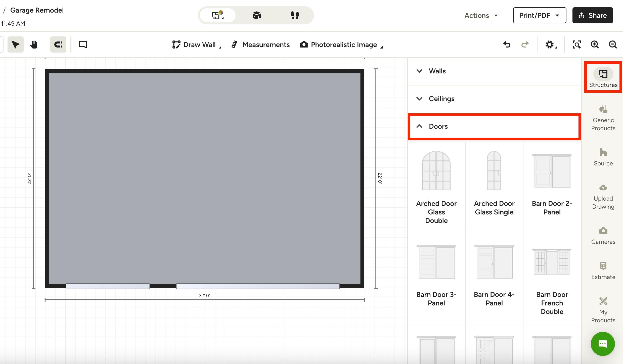Toggle the magnet snapping tool
This screenshot has height=364, width=623.
click(x=58, y=44)
